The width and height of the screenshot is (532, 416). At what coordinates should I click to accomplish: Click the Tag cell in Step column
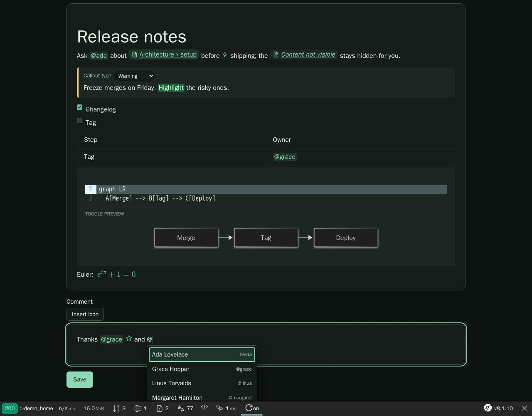[172, 157]
